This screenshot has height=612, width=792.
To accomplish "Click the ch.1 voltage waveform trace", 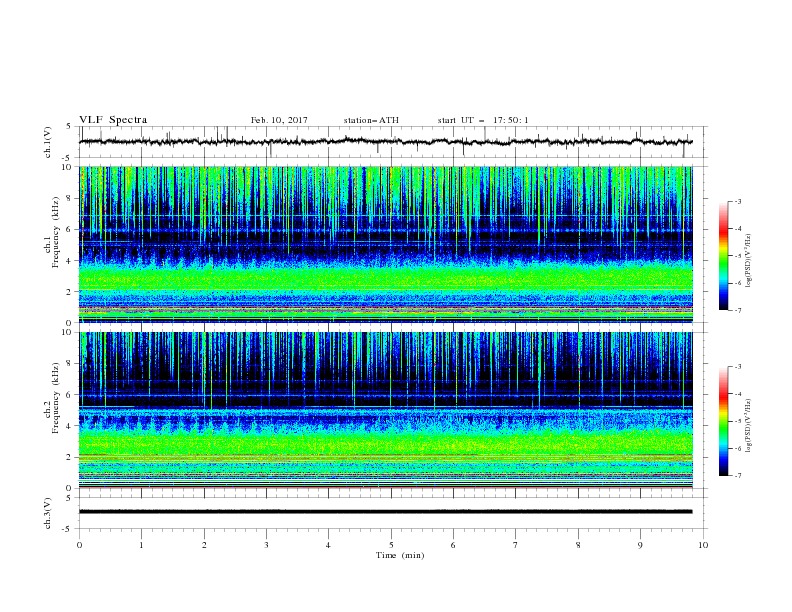I will tap(385, 142).
